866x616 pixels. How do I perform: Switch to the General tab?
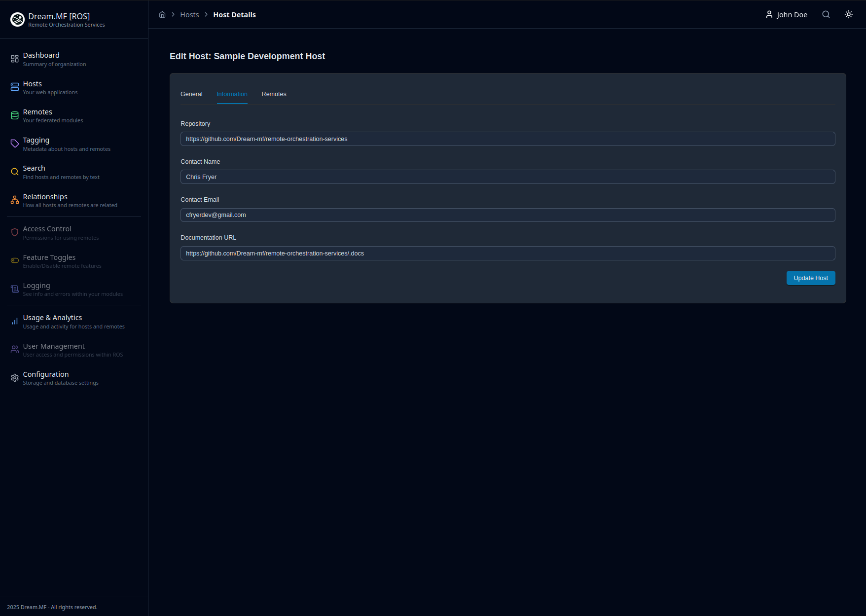191,94
